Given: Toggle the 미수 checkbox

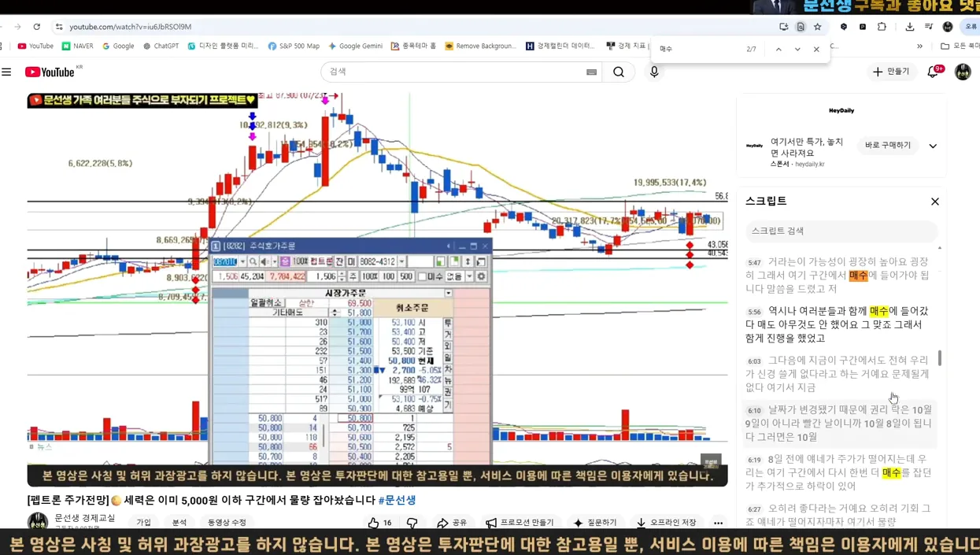Looking at the screenshot, I should pos(422,277).
